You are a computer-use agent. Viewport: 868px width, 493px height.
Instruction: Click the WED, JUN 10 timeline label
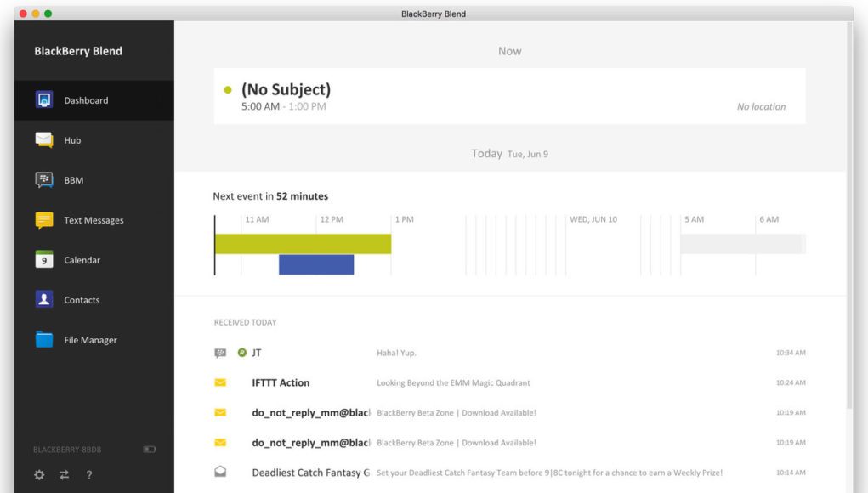(x=593, y=219)
